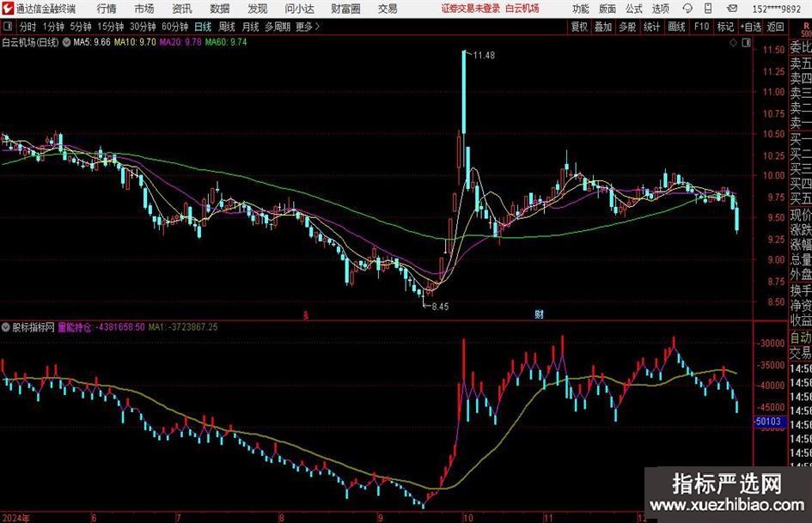Click the 财 marker below the chart
812x523 pixels.
539,313
